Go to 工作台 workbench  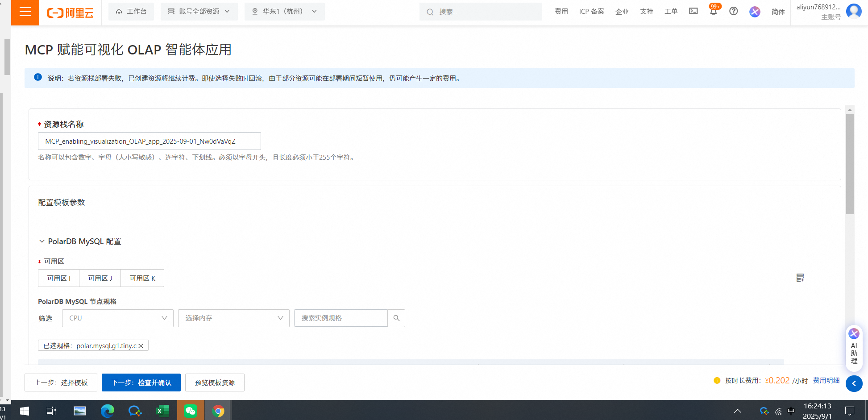pos(131,12)
